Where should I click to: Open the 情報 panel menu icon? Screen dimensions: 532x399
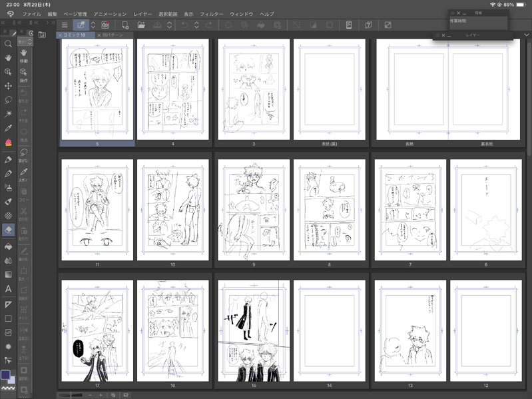452,13
